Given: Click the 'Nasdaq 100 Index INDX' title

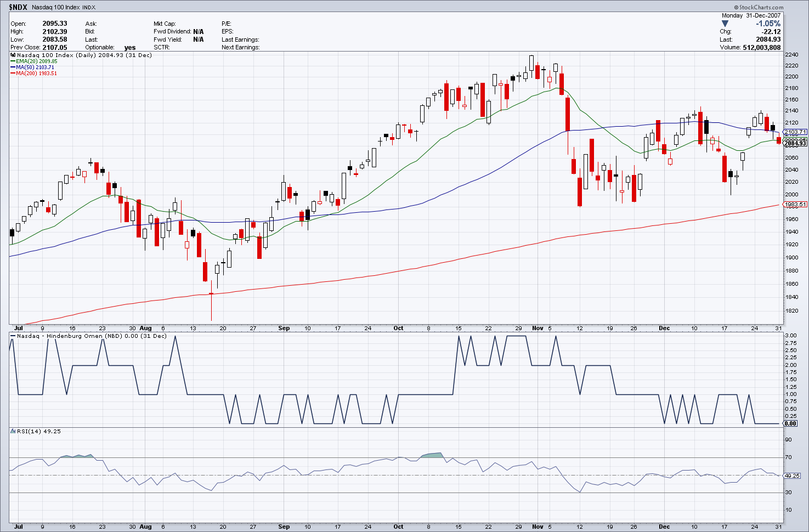Looking at the screenshot, I should tap(64, 8).
